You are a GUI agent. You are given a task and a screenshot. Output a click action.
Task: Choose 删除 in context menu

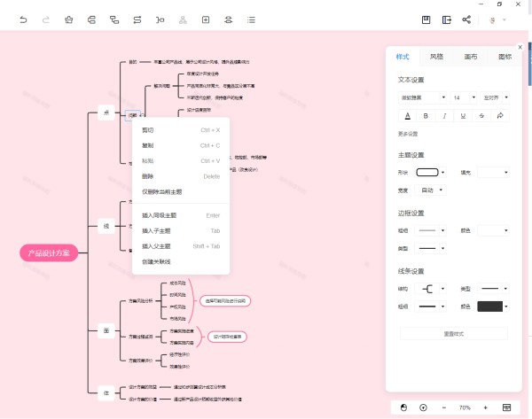[x=181, y=176]
